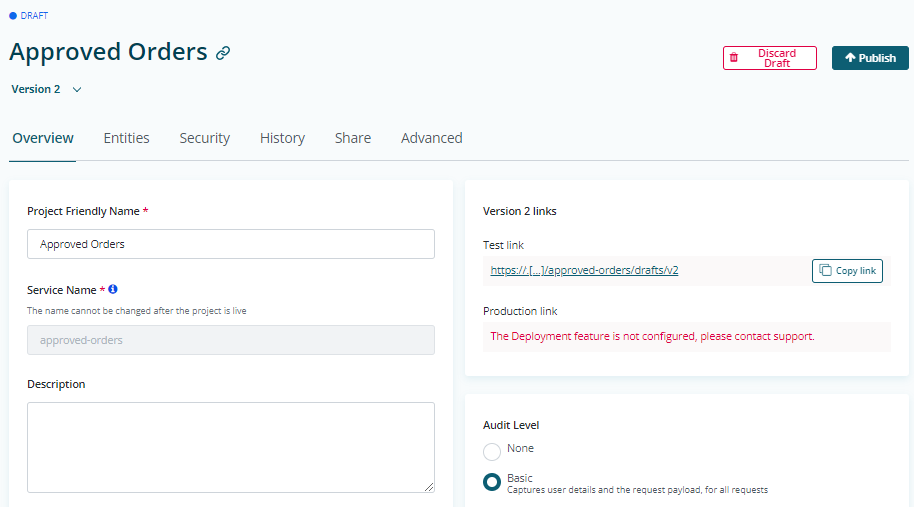Go to the History tab
914x507 pixels.
click(282, 138)
